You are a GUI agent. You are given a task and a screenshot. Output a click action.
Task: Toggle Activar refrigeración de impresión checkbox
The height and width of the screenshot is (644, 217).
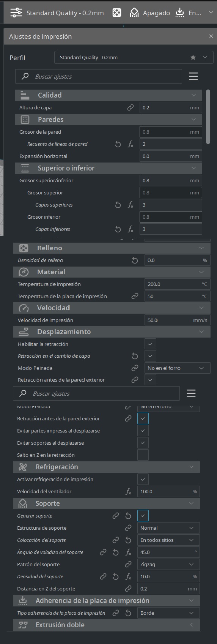(143, 479)
